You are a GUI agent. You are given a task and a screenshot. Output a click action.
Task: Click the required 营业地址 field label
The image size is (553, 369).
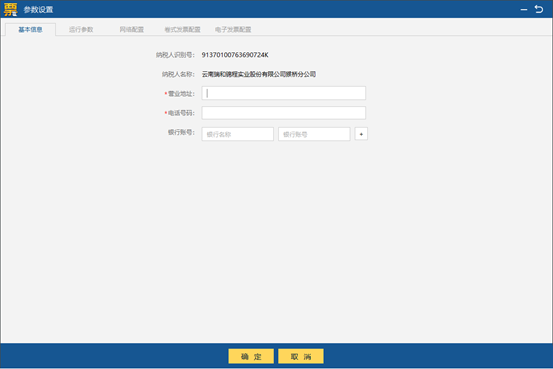click(x=180, y=93)
